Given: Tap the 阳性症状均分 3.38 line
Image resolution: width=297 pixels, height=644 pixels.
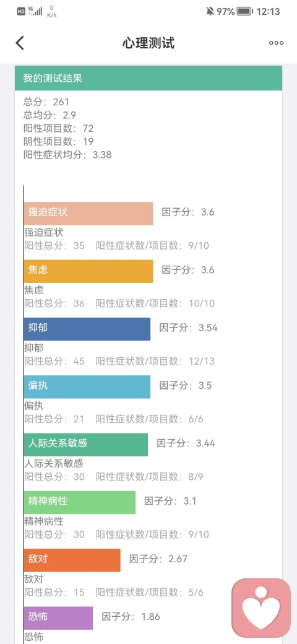Looking at the screenshot, I should 67,155.
